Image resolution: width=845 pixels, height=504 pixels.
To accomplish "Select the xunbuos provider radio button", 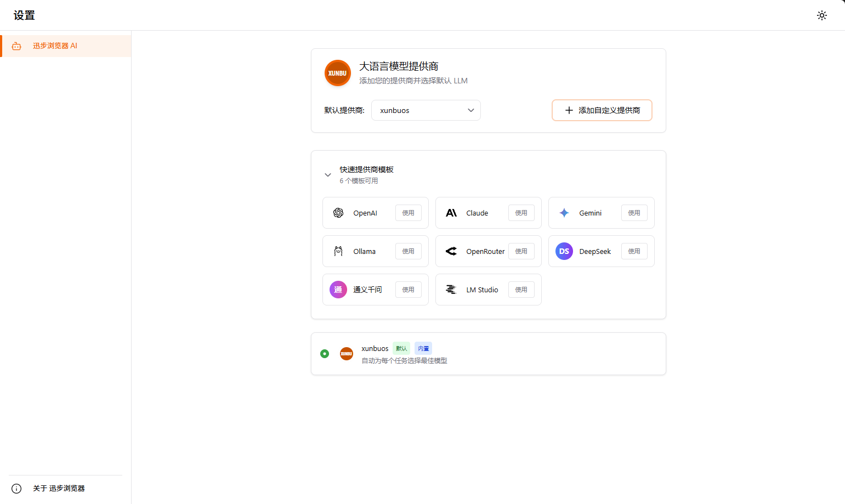I will [x=325, y=354].
